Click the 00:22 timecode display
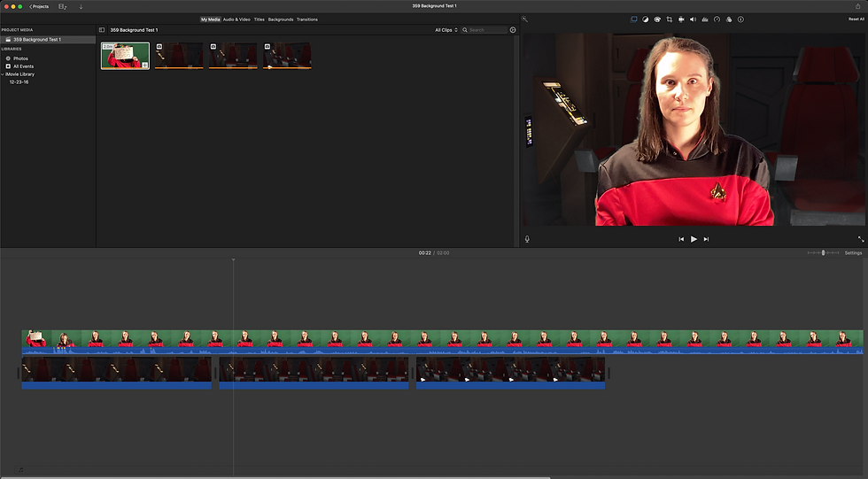Screen dimensions: 868x479 424,252
